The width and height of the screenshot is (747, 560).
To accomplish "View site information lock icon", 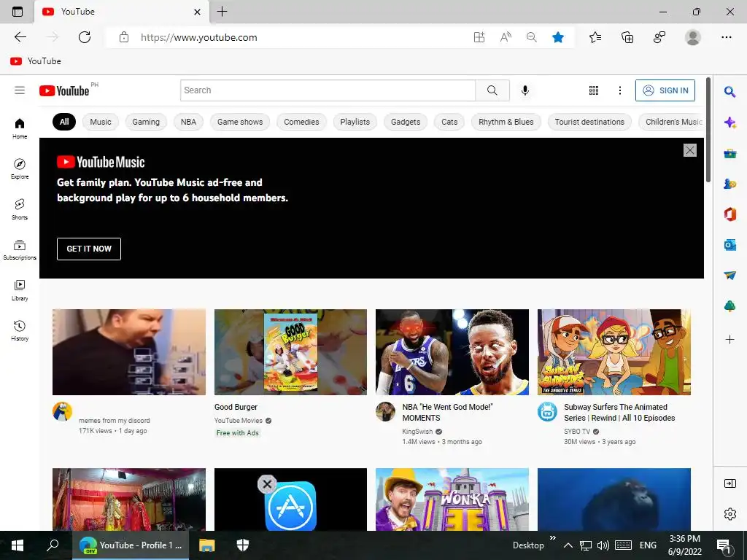I will pyautogui.click(x=124, y=37).
